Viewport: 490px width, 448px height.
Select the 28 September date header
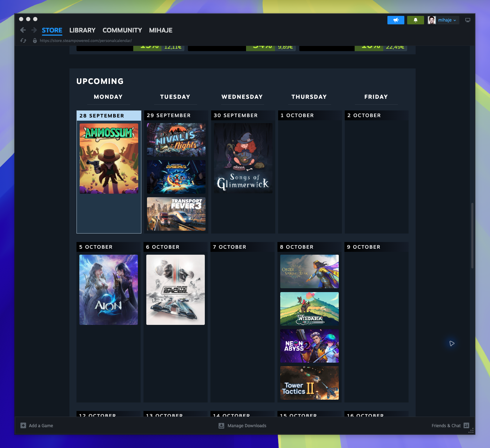pos(109,116)
